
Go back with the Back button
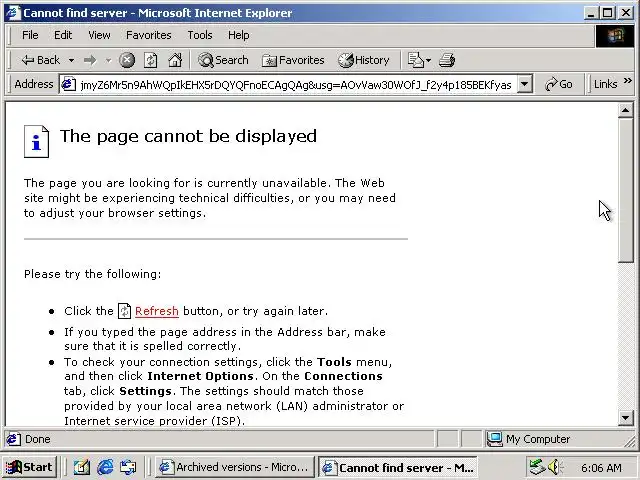41,60
